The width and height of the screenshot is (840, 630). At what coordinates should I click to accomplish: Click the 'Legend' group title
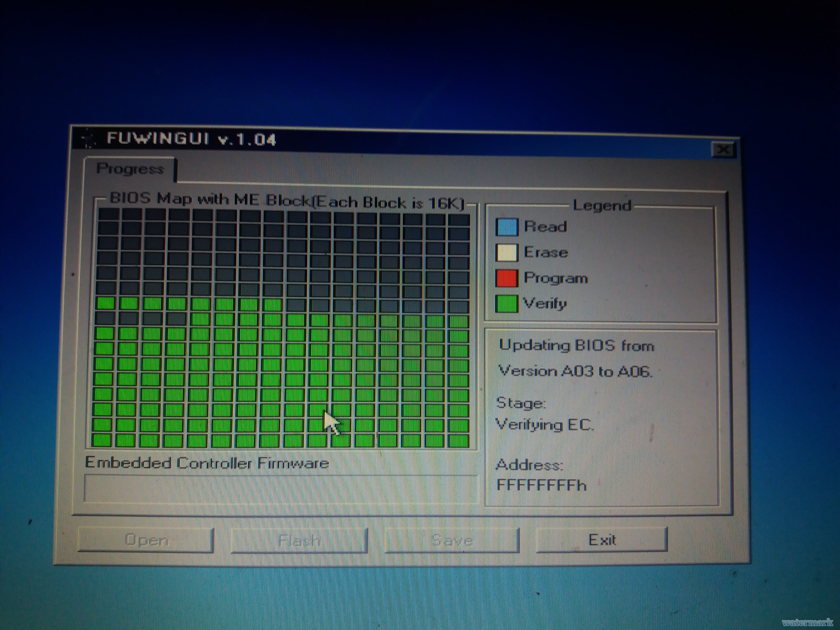tap(602, 206)
